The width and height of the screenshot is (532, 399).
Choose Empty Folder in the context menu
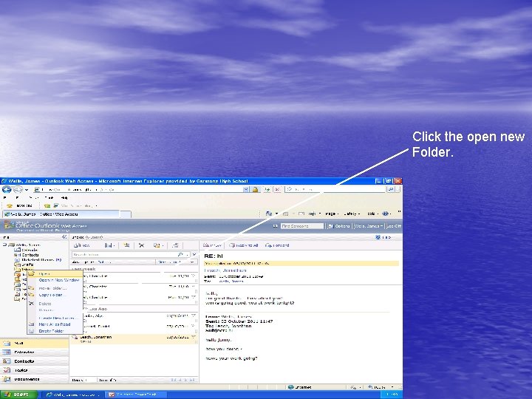[x=55, y=331]
